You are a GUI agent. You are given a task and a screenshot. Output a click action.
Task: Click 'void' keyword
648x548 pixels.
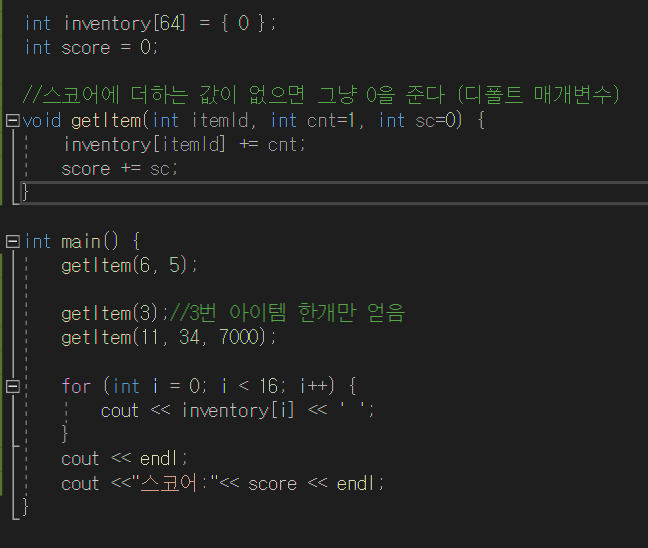(41, 121)
